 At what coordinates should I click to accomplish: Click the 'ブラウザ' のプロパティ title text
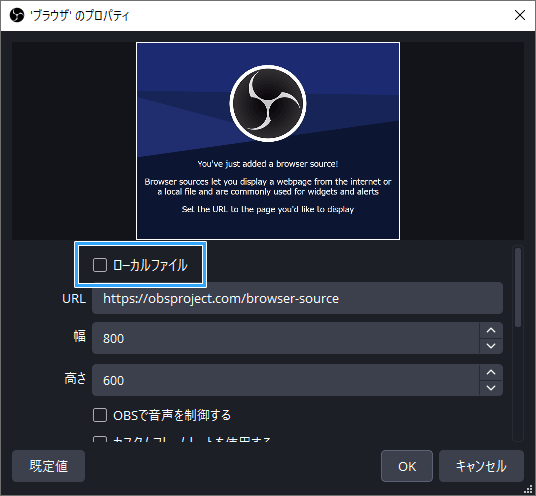click(x=79, y=15)
